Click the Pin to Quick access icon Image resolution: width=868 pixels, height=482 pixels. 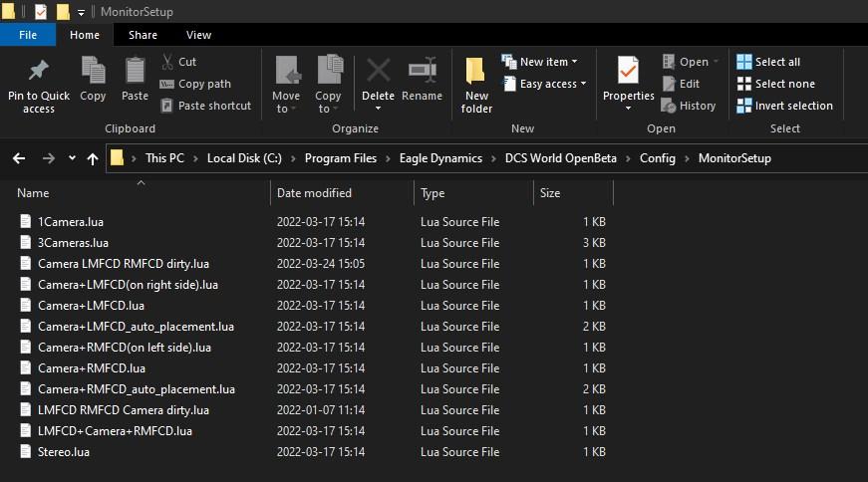[x=38, y=71]
